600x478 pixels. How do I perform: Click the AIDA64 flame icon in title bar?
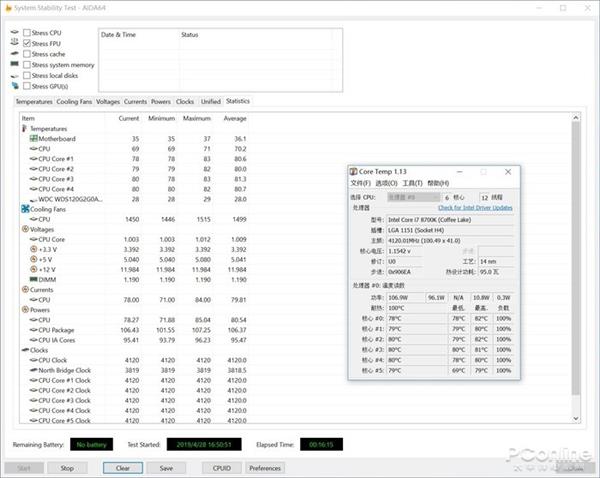pyautogui.click(x=10, y=8)
